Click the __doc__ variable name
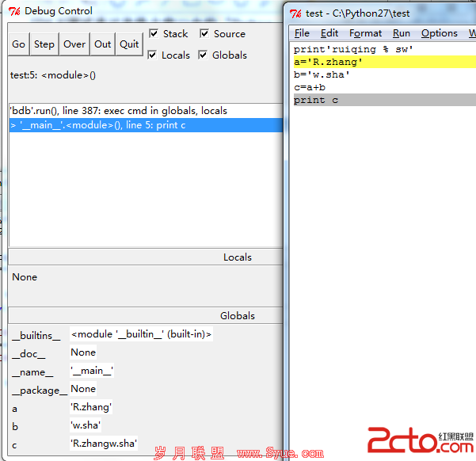 pyautogui.click(x=29, y=354)
